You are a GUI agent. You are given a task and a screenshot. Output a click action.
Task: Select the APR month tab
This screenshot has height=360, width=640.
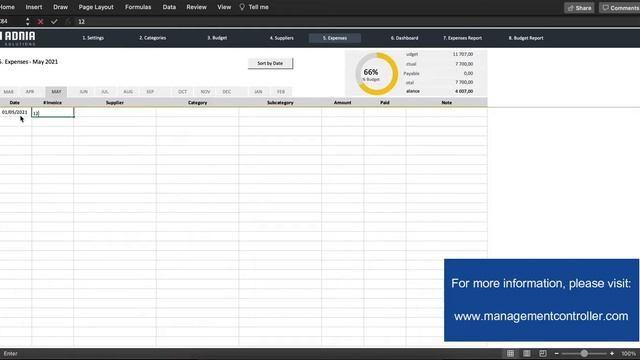tap(30, 92)
